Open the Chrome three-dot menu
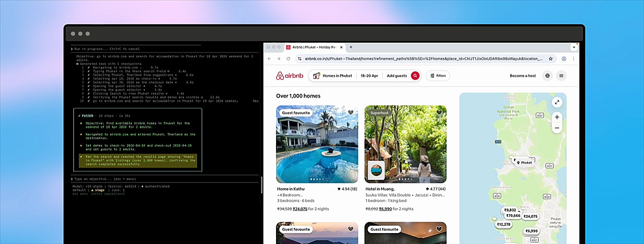The height and width of the screenshot is (244, 644). 574,59
